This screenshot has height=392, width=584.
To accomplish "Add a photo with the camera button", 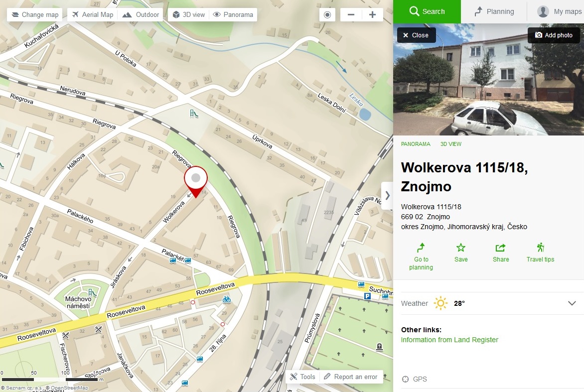I will tap(554, 35).
